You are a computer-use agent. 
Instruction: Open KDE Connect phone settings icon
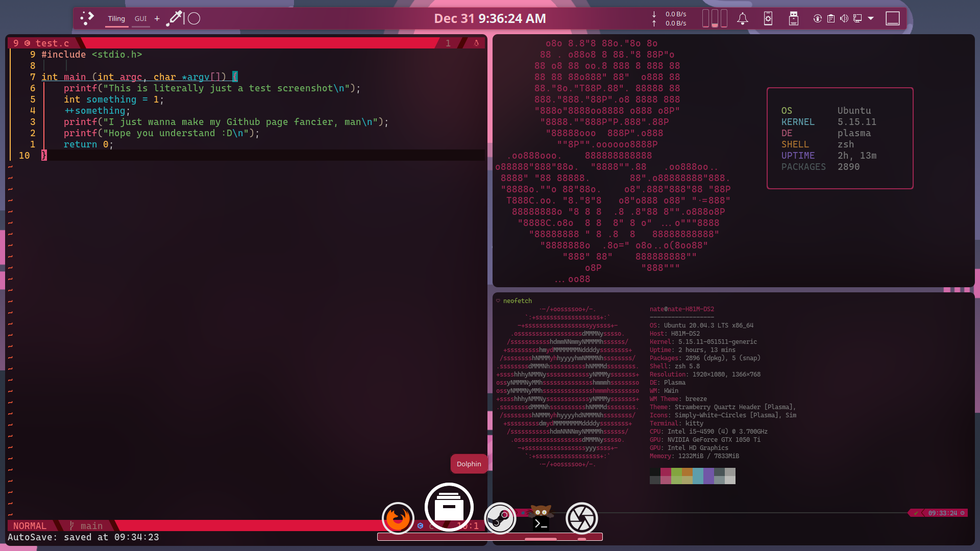pos(768,19)
